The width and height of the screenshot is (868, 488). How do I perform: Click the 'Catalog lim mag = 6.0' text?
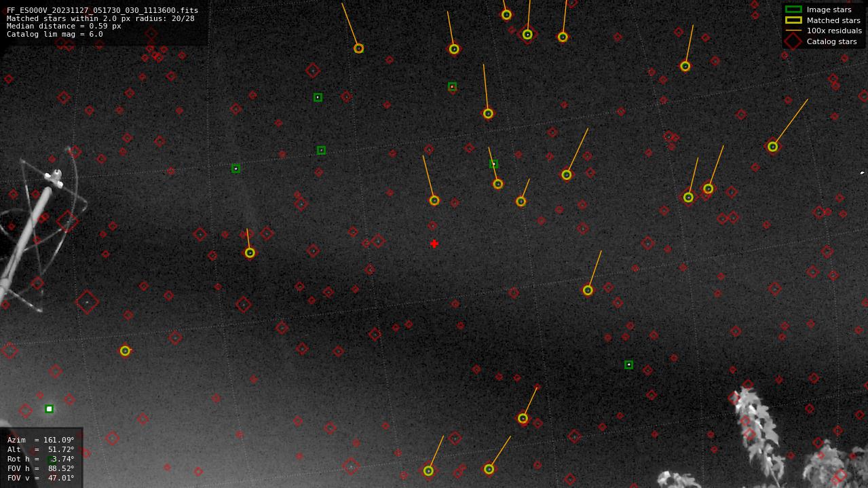click(55, 34)
